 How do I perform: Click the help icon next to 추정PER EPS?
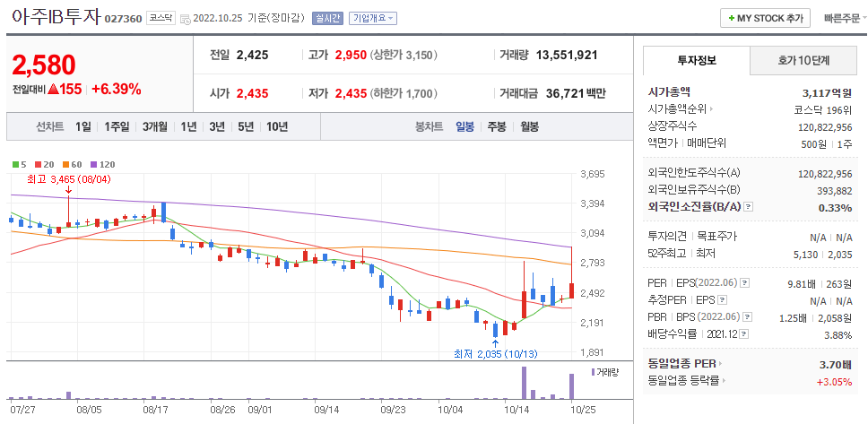[x=722, y=300]
